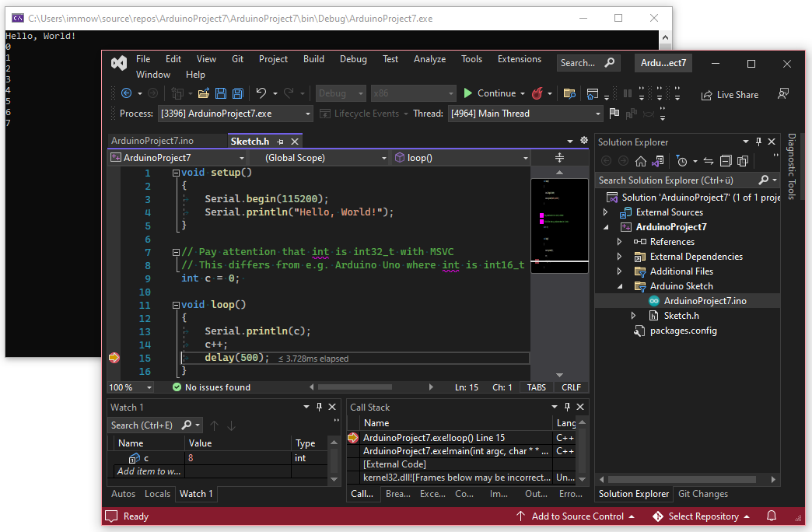Open the Extensions menu
Screen dimensions: 812x532
pos(520,59)
